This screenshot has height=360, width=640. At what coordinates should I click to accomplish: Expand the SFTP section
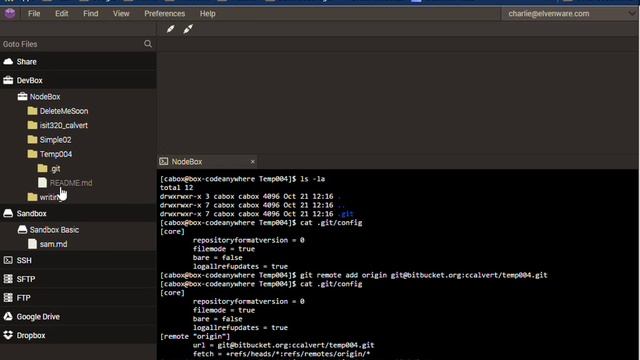coord(25,279)
